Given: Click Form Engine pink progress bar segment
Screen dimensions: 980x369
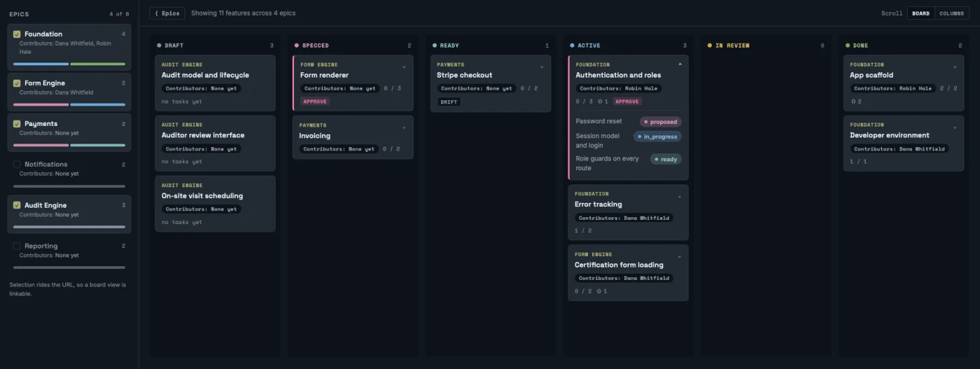Looking at the screenshot, I should tap(41, 105).
